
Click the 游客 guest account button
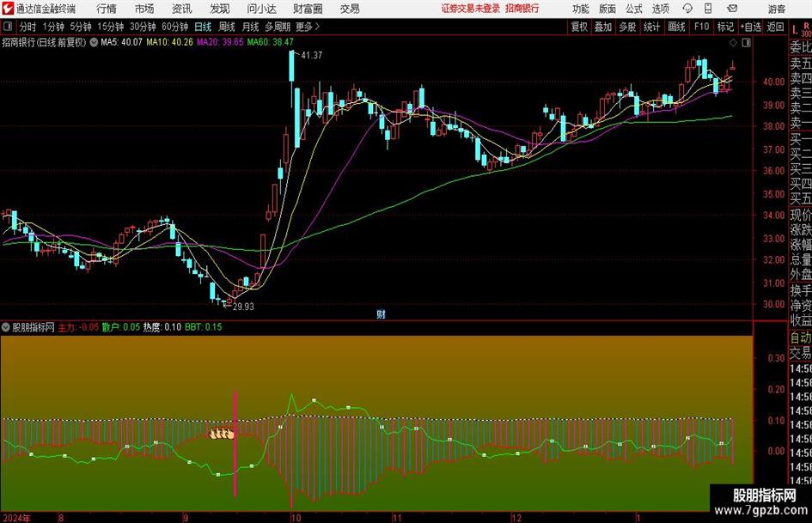(x=776, y=9)
